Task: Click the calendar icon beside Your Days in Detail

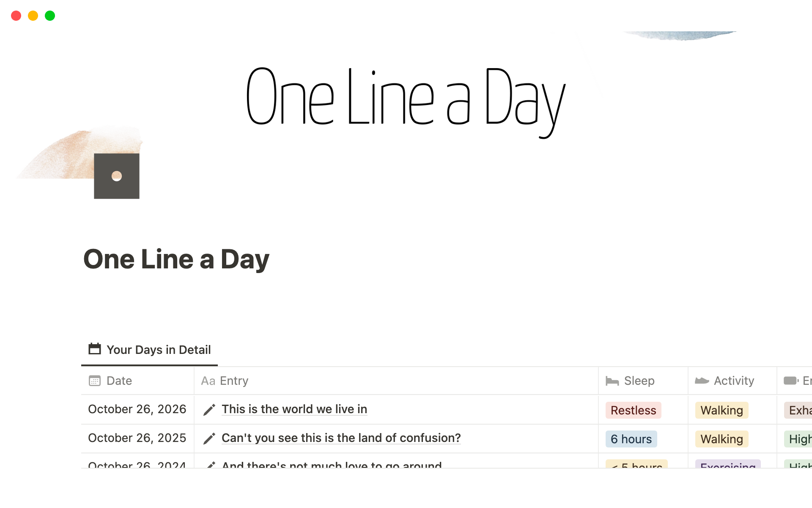Action: tap(94, 349)
